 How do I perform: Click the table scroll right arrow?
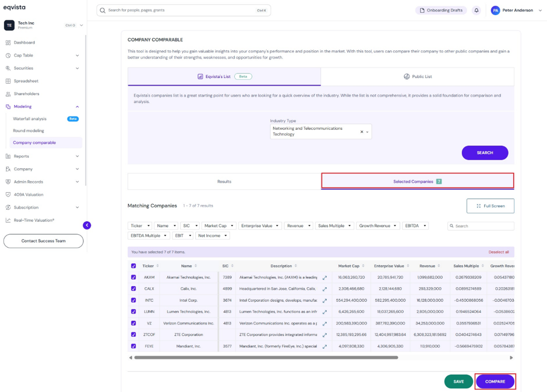511,358
